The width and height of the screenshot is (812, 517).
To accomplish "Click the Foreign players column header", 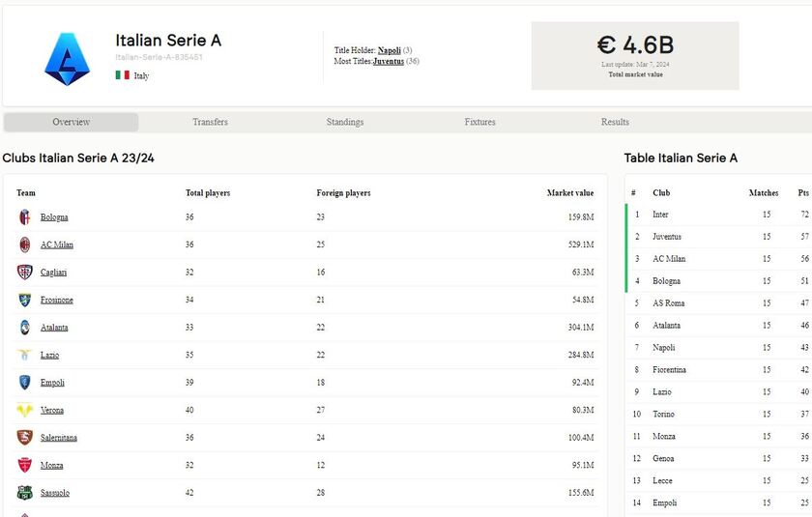I will (x=343, y=193).
